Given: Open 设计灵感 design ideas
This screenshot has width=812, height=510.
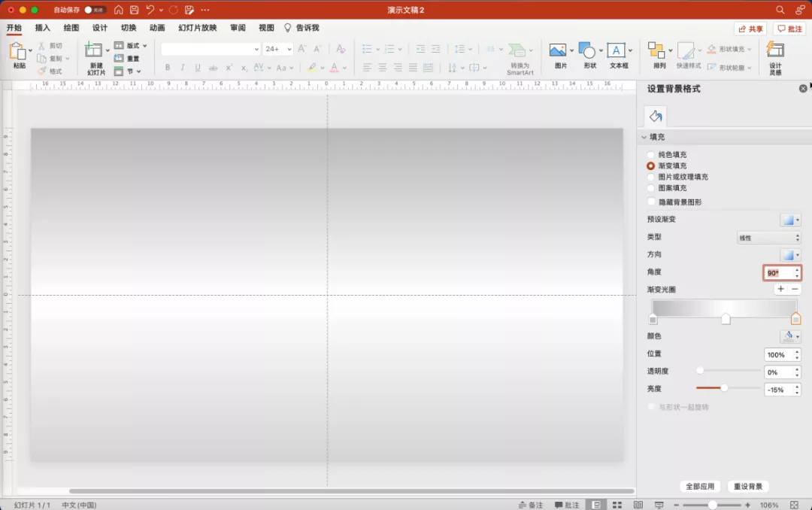Looking at the screenshot, I should [775, 50].
